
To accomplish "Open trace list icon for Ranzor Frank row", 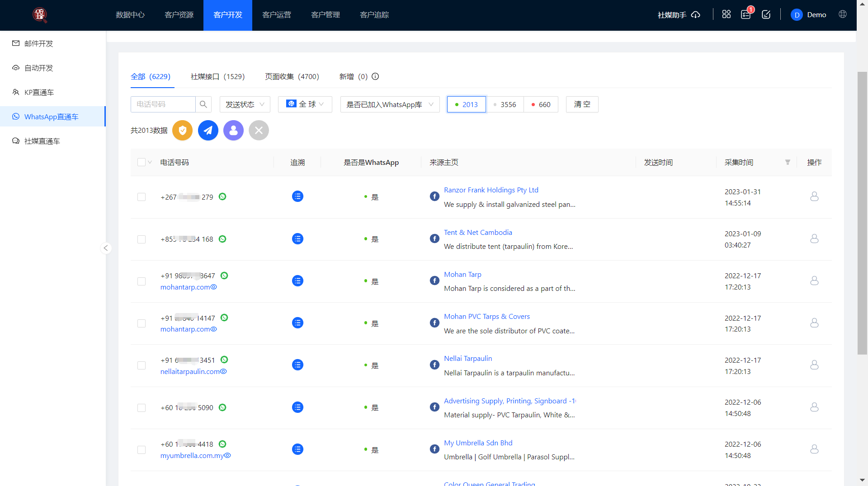I will point(297,196).
